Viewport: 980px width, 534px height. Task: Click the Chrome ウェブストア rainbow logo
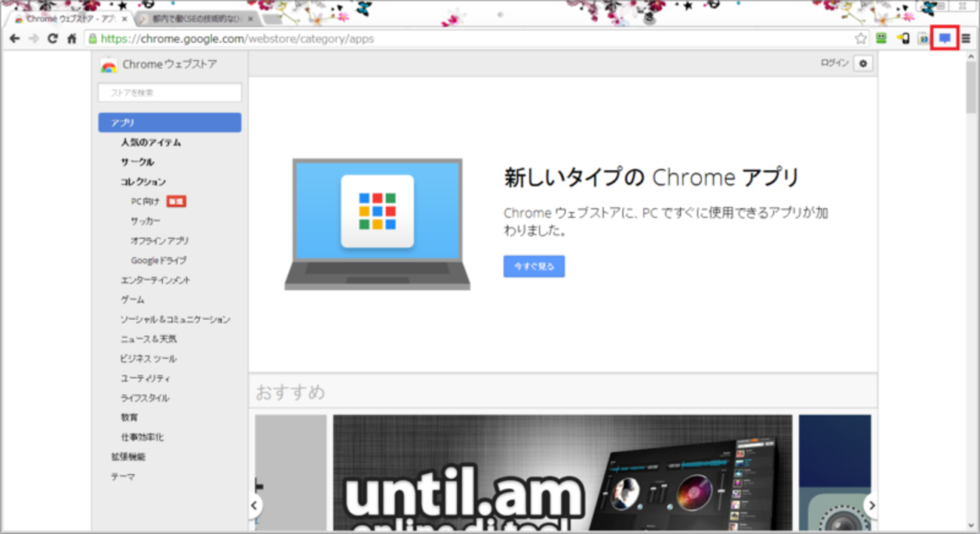(x=109, y=66)
